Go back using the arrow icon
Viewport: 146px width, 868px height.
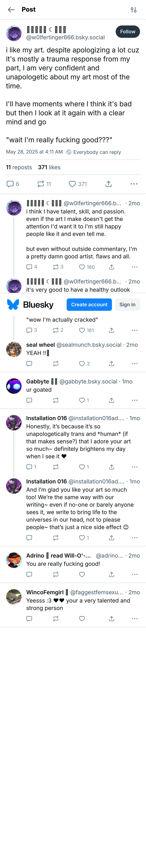tap(11, 10)
